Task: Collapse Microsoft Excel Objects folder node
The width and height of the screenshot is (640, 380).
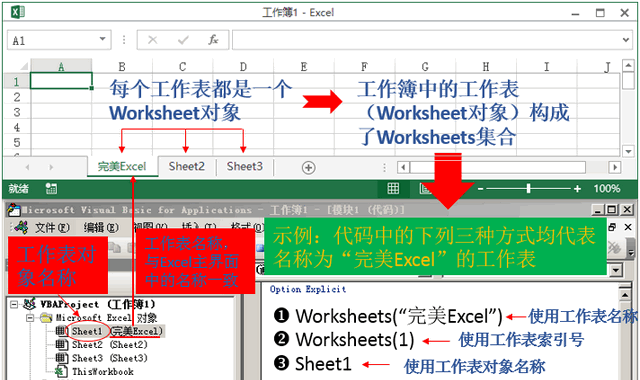Action: pyautogui.click(x=29, y=318)
